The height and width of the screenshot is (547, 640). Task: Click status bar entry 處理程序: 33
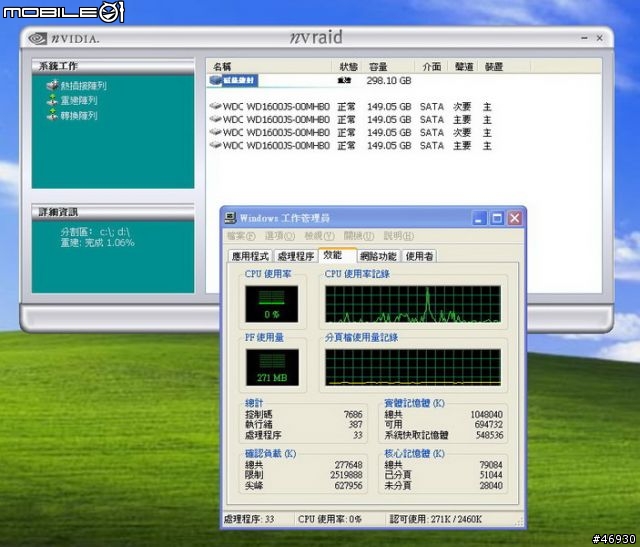coord(249,520)
